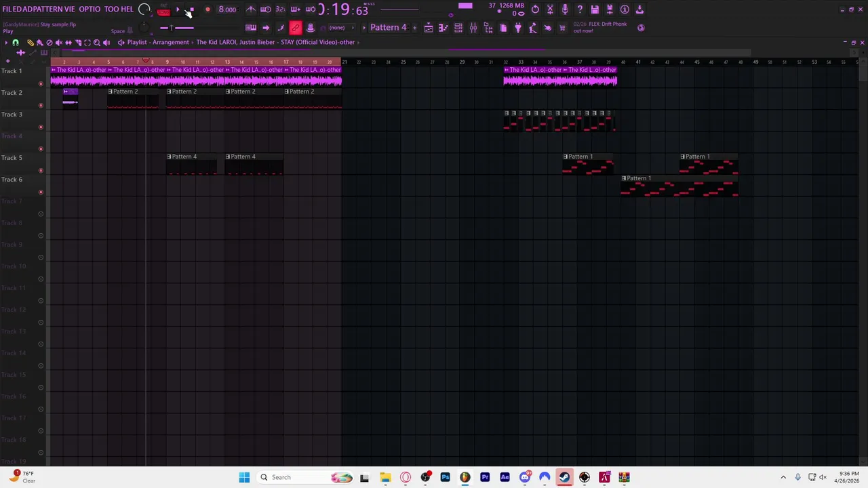Toggle loop recording icon
The height and width of the screenshot is (488, 868).
coord(310,9)
